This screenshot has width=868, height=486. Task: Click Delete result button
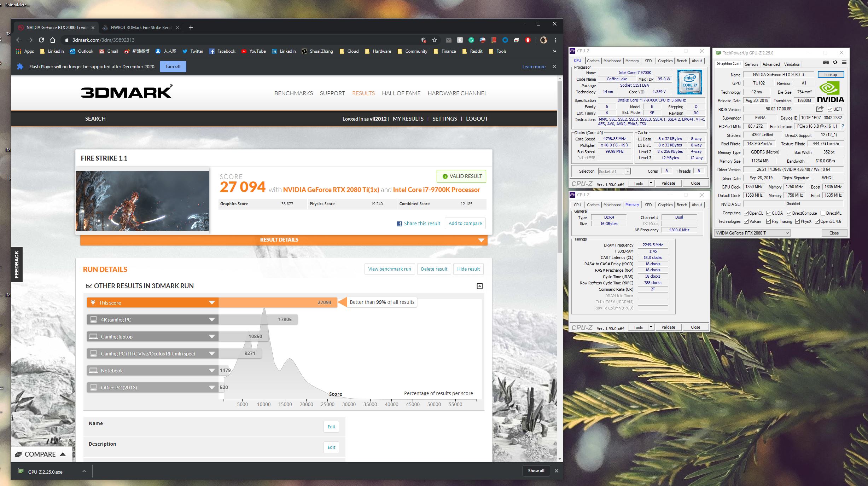(x=434, y=269)
